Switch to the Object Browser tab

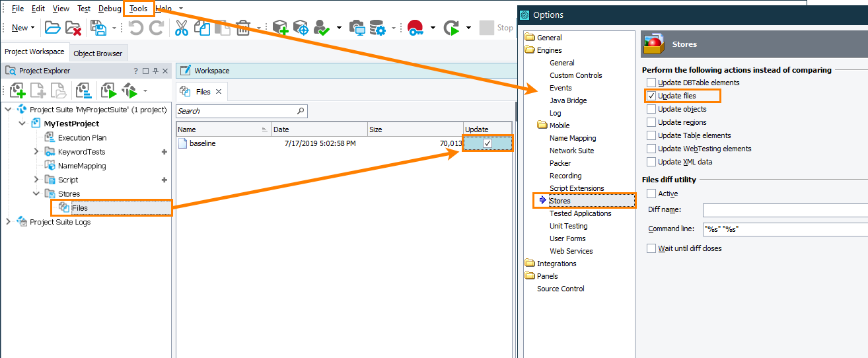(98, 54)
